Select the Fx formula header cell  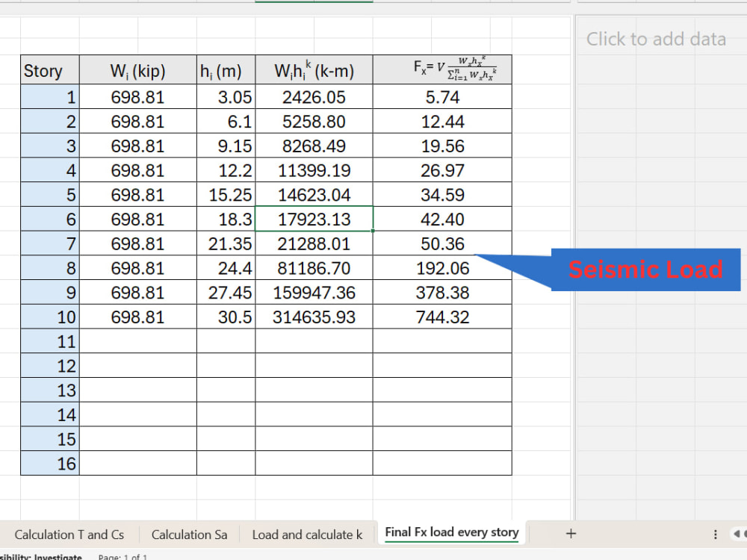[442, 70]
